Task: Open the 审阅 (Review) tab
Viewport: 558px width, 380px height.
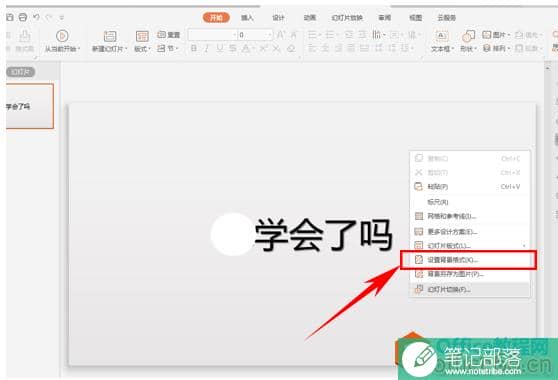Action: pyautogui.click(x=385, y=18)
